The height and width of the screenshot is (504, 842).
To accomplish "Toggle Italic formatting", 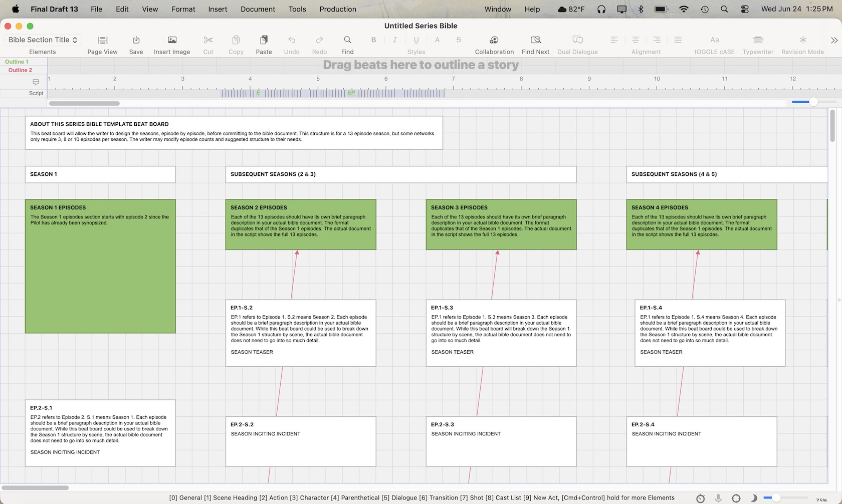I will (x=394, y=40).
